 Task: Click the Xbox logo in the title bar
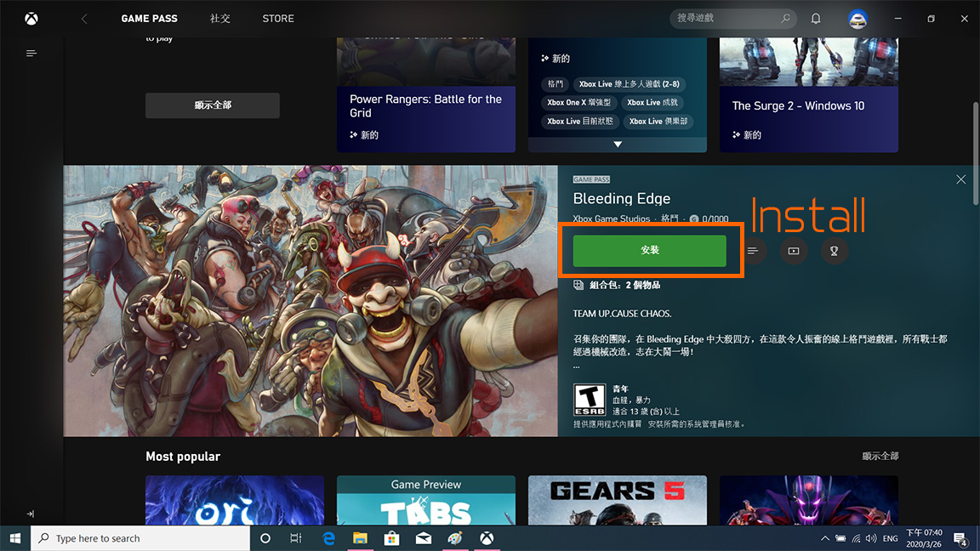[x=31, y=19]
